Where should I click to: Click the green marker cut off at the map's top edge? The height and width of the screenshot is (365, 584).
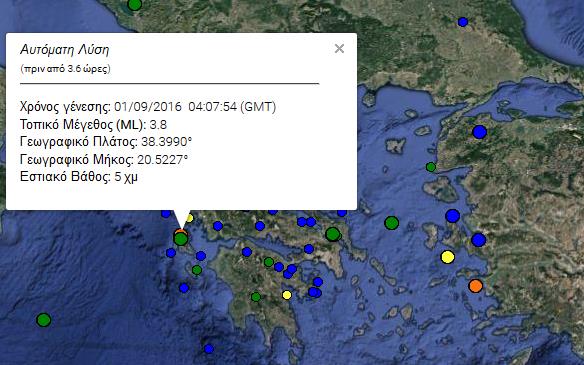pyautogui.click(x=134, y=4)
